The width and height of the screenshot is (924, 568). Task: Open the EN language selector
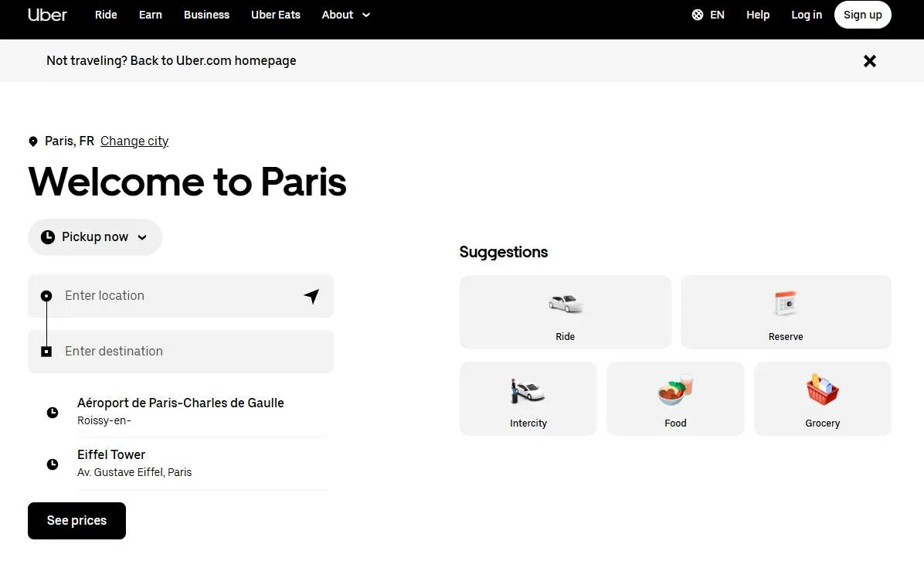pyautogui.click(x=708, y=15)
